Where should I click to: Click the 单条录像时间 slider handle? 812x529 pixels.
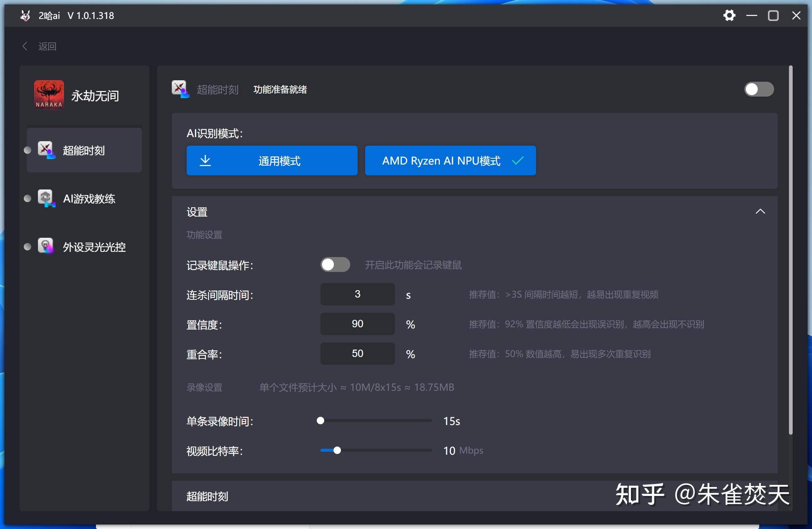click(320, 421)
